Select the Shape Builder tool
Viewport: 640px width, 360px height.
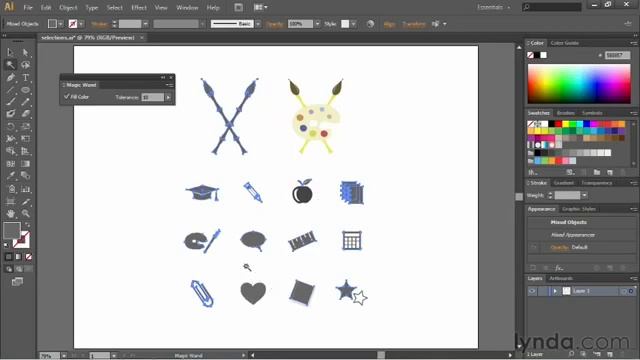(11, 151)
